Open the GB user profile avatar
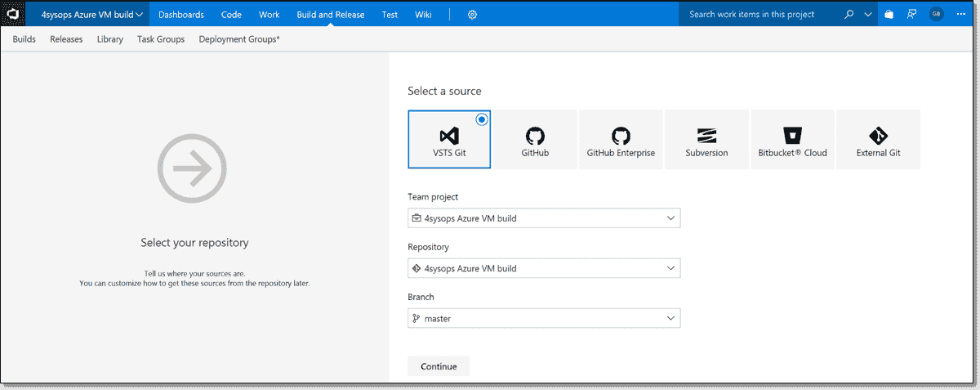Screen dimensions: 980x390 point(937,14)
